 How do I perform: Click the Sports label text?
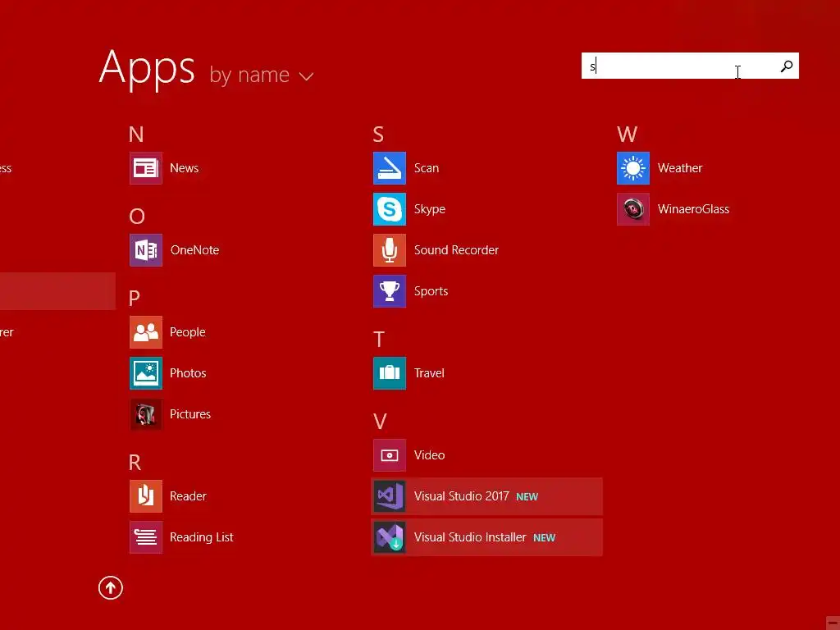(x=431, y=291)
